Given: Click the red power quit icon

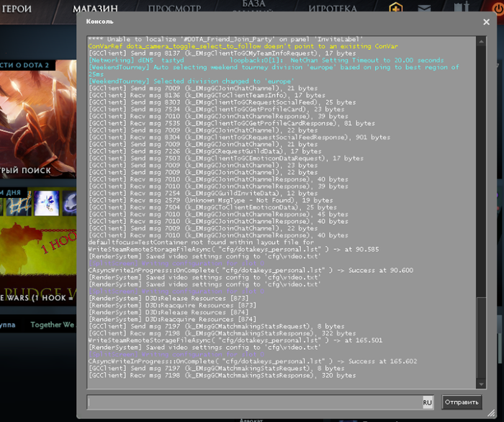Looking at the screenshot, I should [498, 9].
